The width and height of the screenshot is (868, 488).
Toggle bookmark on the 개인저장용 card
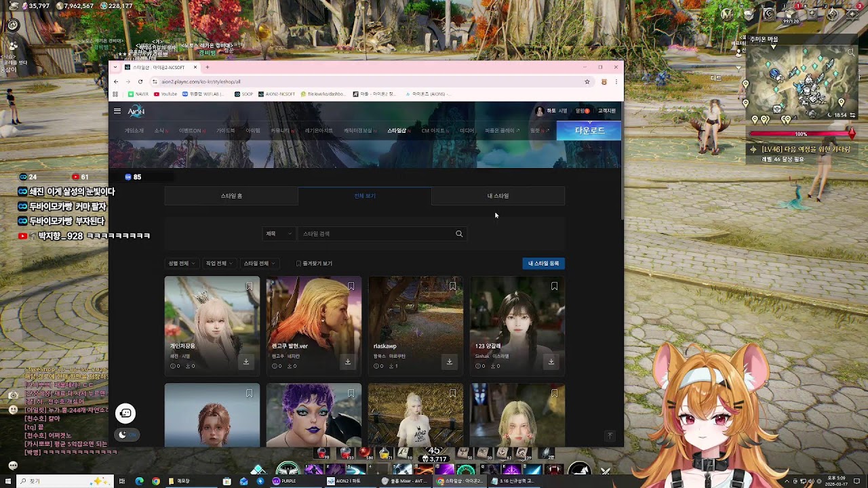249,287
